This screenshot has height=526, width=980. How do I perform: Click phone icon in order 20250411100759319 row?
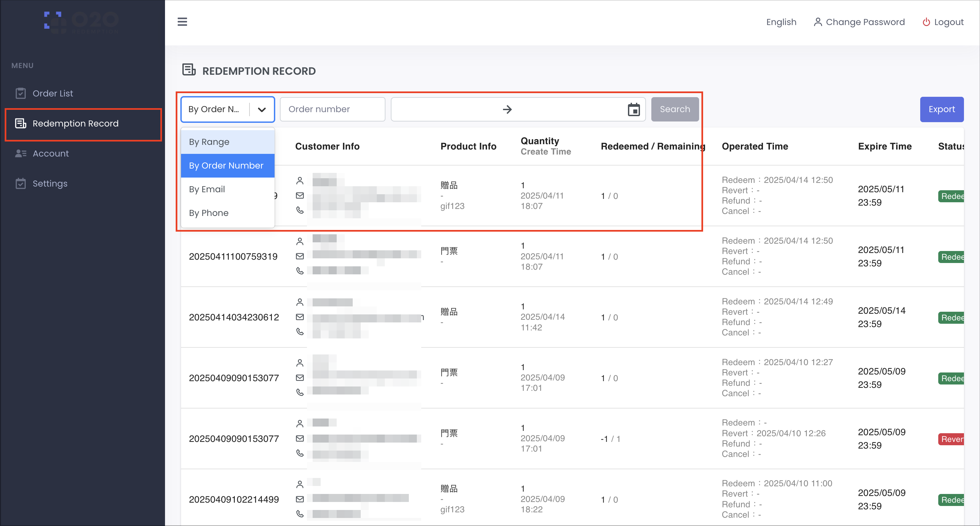click(300, 271)
